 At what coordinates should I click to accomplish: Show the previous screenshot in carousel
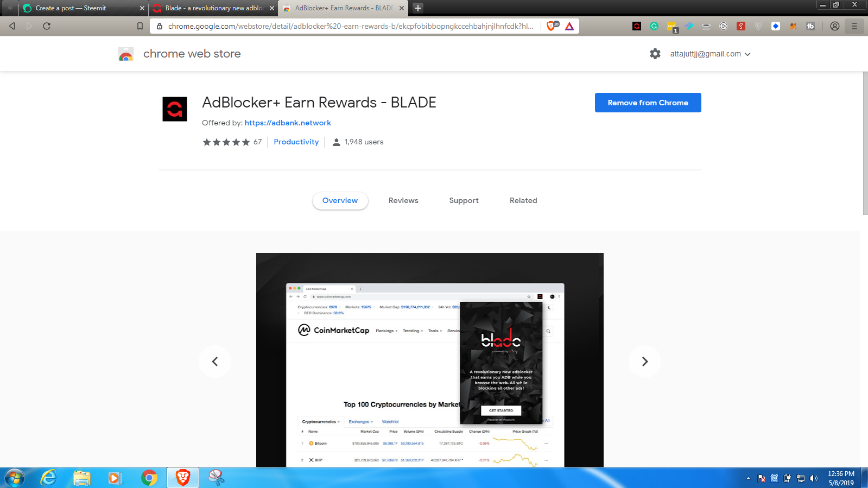tap(215, 362)
